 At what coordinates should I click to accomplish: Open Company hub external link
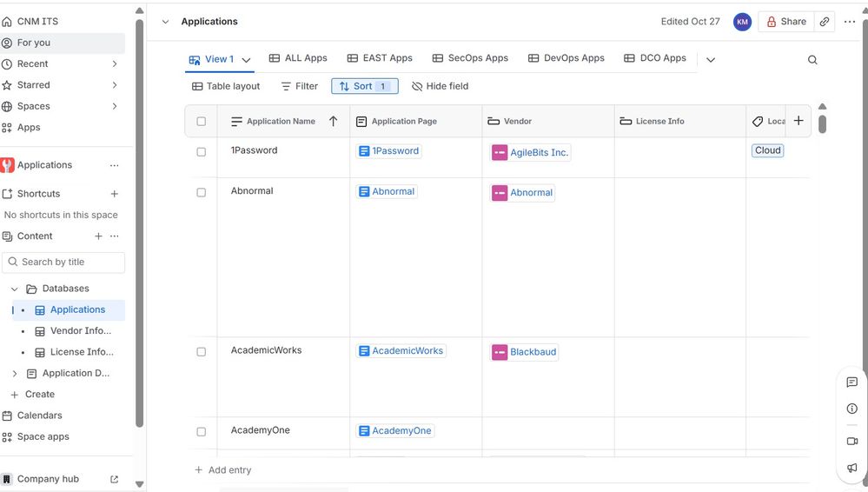pos(114,479)
